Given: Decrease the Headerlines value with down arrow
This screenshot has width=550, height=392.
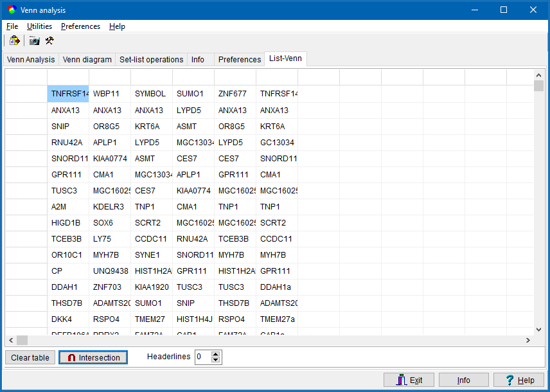Looking at the screenshot, I should (x=216, y=360).
